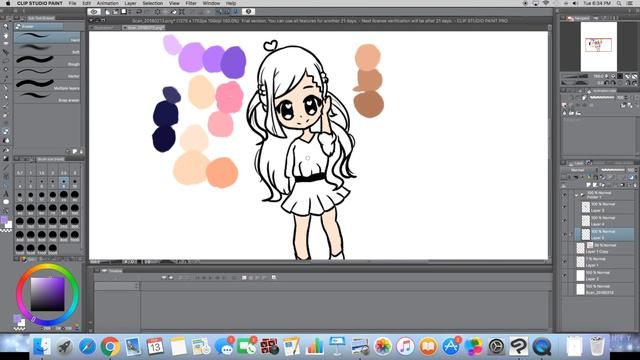Toggle visibility of Folder 1 layer
This screenshot has width=640, height=360.
pyautogui.click(x=565, y=195)
